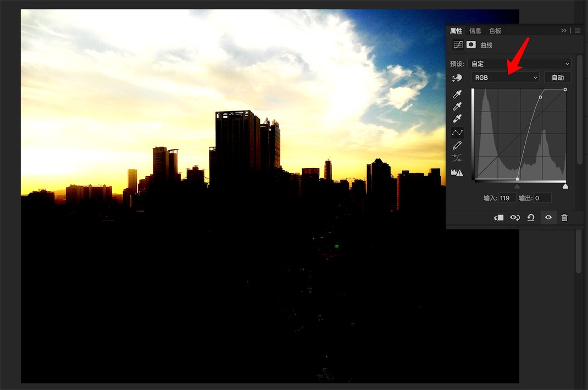Select the edit points curve tool

[457, 133]
